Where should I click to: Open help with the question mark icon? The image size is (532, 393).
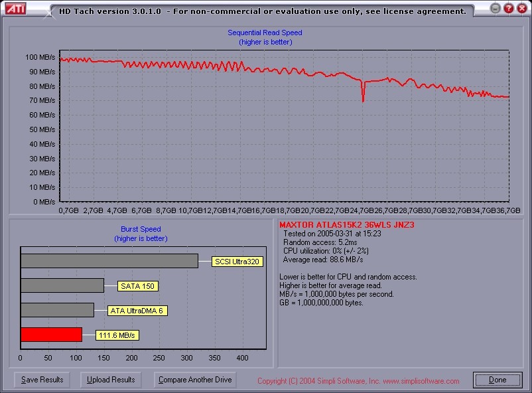click(x=509, y=9)
